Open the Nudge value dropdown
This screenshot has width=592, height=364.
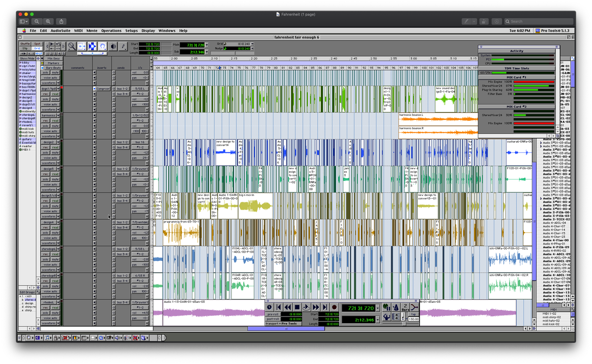pyautogui.click(x=252, y=48)
